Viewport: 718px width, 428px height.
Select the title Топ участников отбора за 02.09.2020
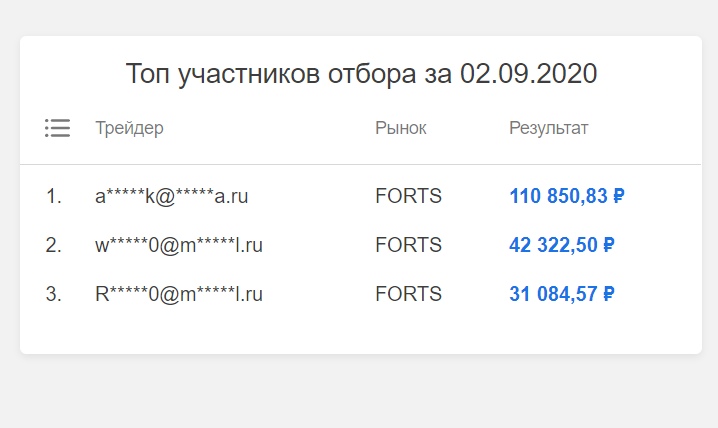coord(361,74)
